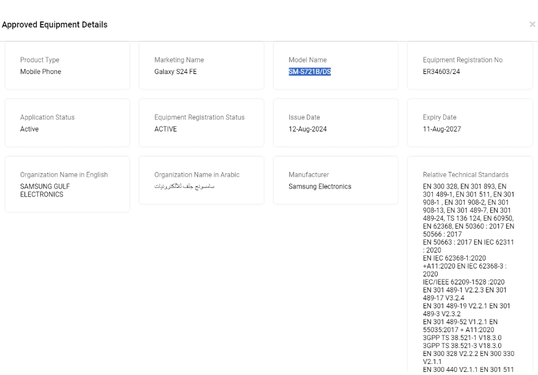Click the 'Application Status' label
Screen dimensions: 538x375
(x=47, y=117)
